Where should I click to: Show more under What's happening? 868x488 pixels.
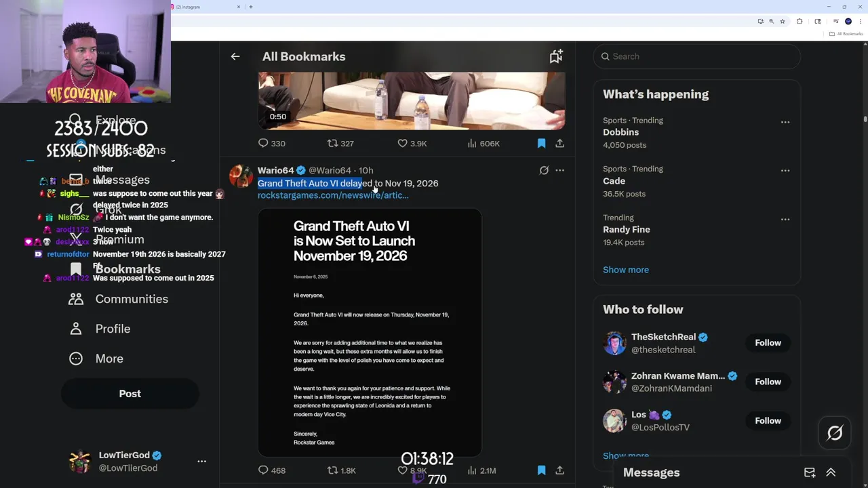(625, 270)
